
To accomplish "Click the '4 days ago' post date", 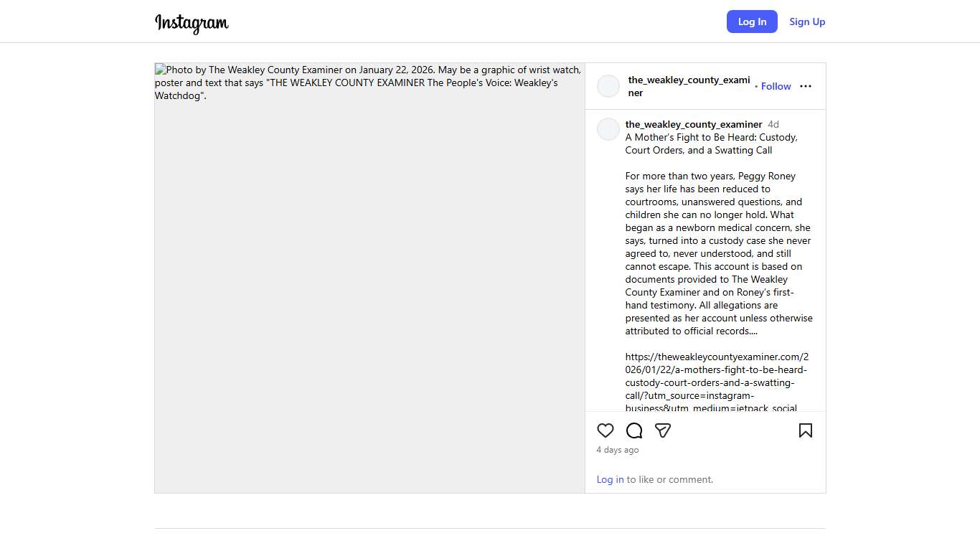I will (x=618, y=450).
